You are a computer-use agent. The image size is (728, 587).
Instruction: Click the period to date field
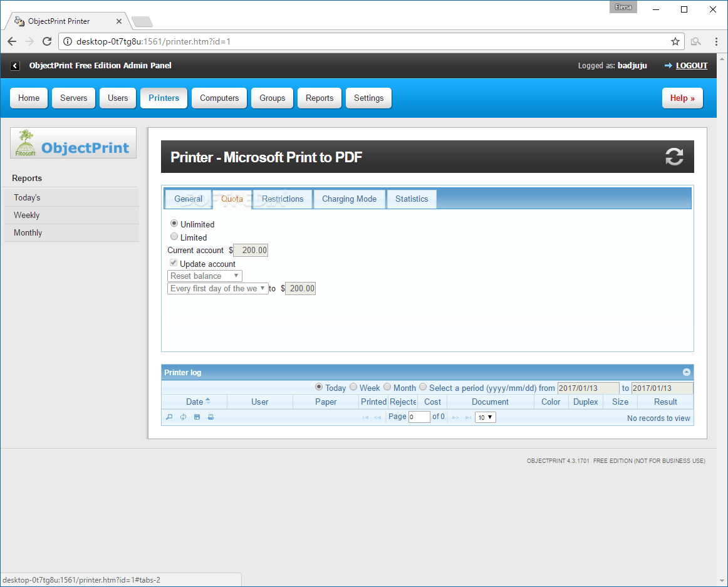(x=662, y=388)
